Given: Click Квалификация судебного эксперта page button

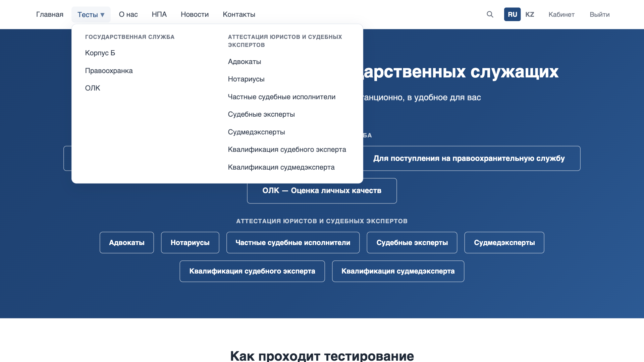Looking at the screenshot, I should coord(252,271).
